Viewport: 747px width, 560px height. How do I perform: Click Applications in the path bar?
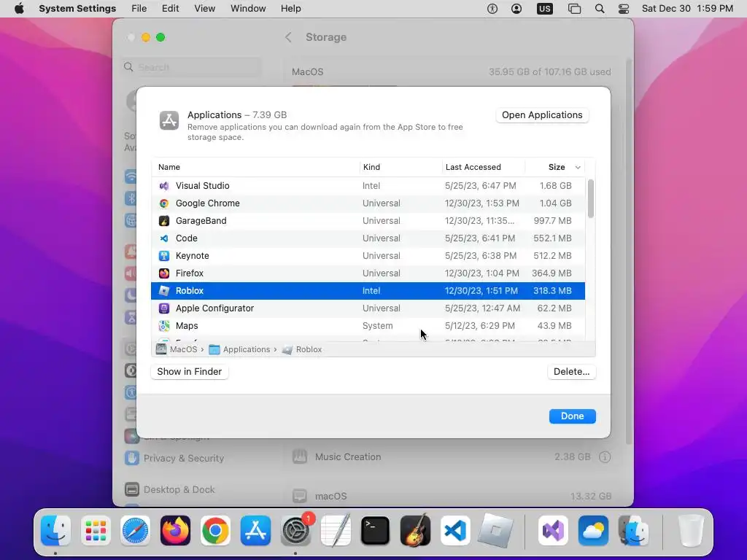click(x=240, y=349)
